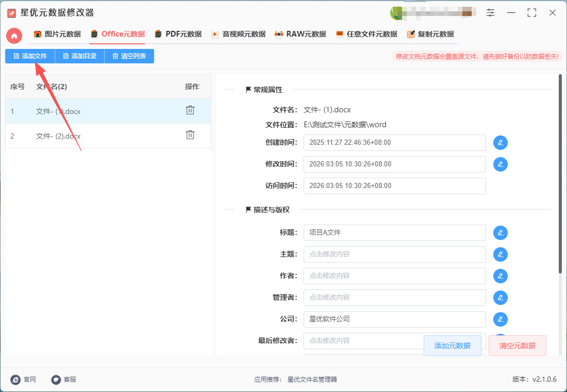Delete 文件- (1).docx with trash icon
Screen dimensions: 567x392
tap(190, 110)
